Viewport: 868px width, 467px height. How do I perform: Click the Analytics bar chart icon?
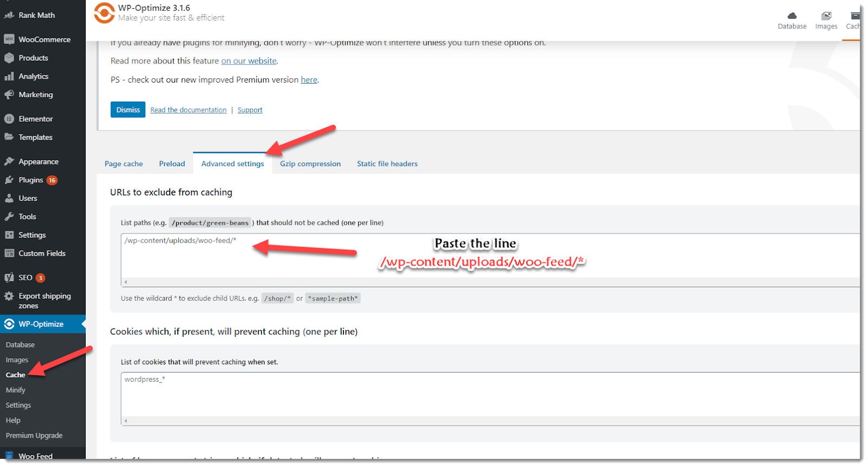pos(9,76)
